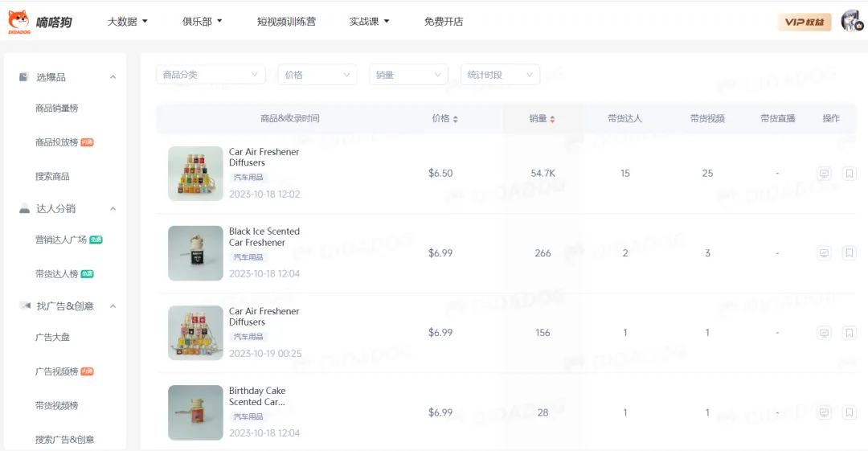868x451 pixels.
Task: Bookmark the Black Ice Scented Car Freshener
Action: (x=850, y=253)
